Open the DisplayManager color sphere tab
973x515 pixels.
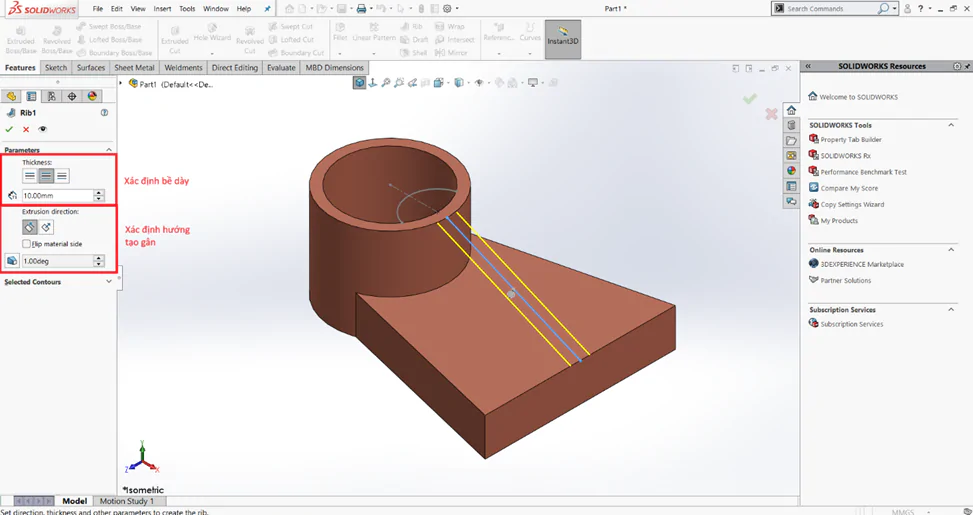coord(92,96)
